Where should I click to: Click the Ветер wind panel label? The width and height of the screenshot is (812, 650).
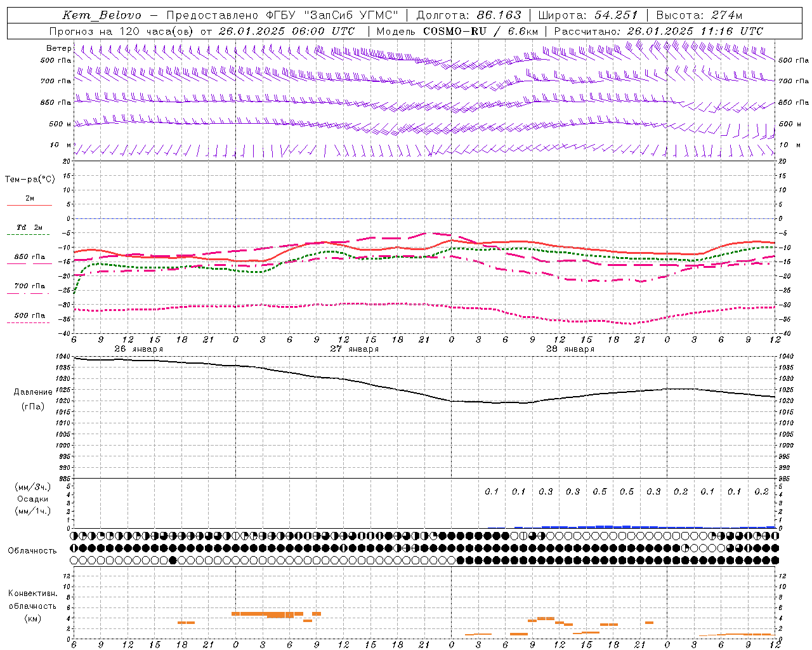point(59,48)
